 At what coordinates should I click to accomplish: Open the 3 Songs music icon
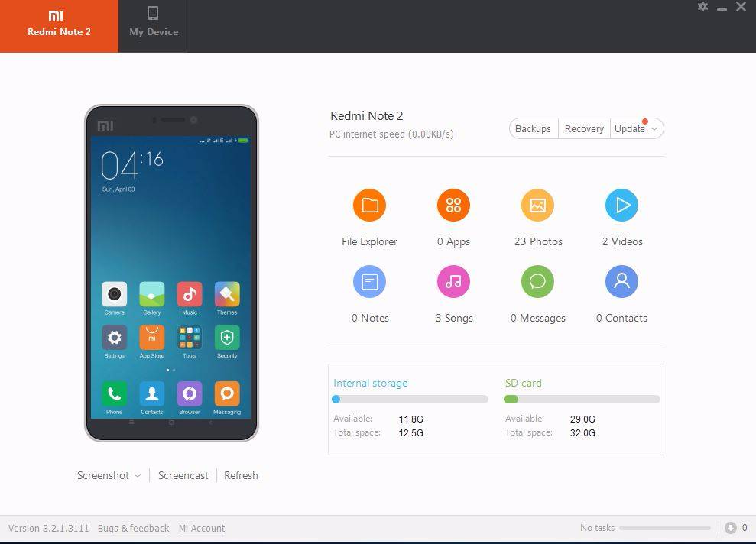tap(453, 281)
